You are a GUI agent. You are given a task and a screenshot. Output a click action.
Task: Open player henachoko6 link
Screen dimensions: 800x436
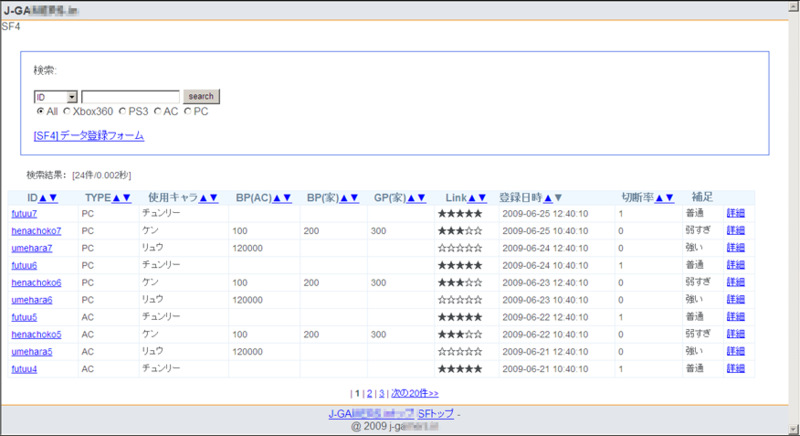click(x=36, y=283)
